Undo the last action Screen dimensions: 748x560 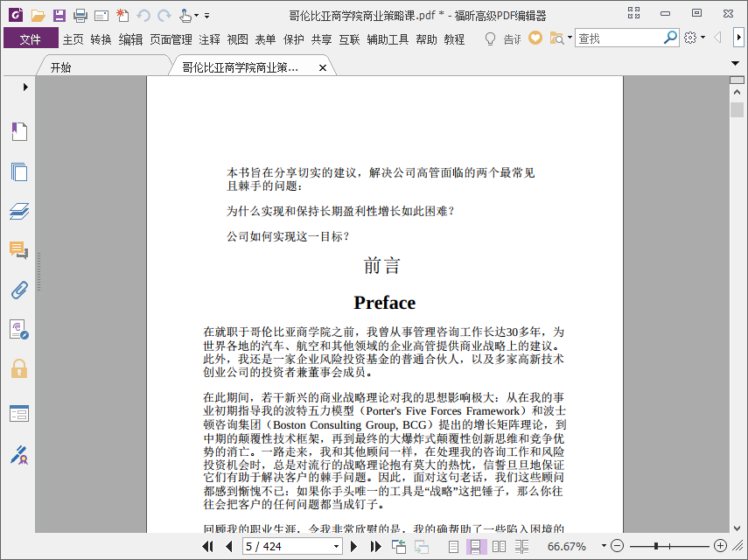(x=143, y=16)
